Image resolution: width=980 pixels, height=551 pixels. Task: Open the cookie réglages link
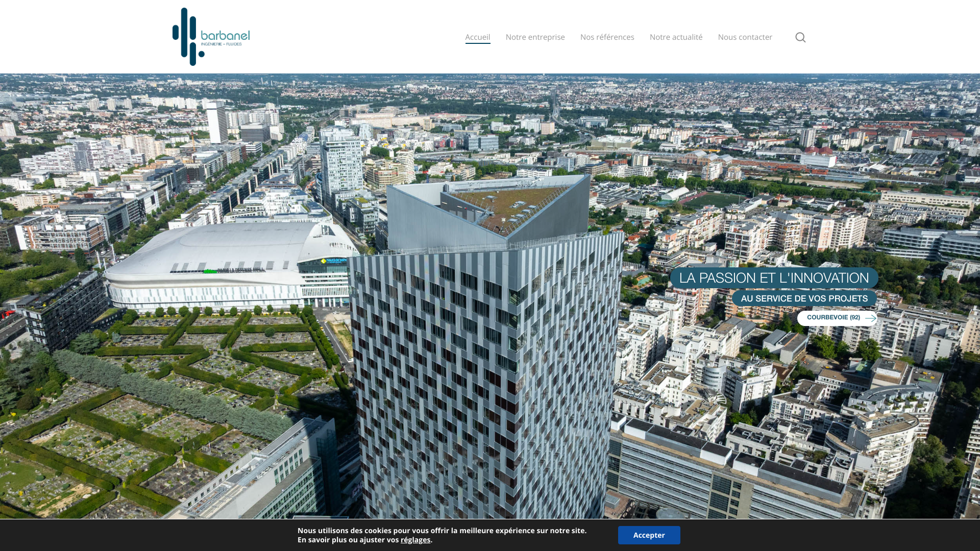pyautogui.click(x=415, y=540)
